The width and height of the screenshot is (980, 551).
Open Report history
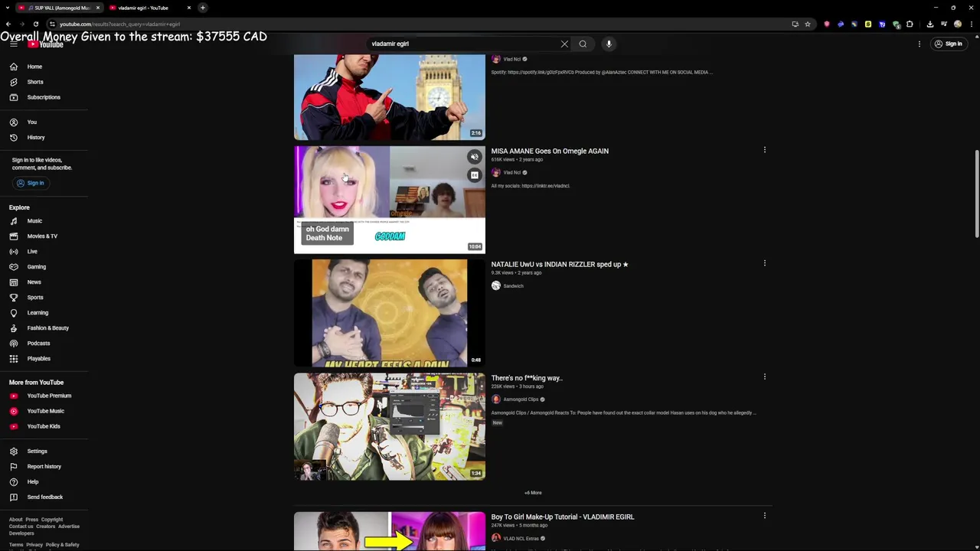(44, 467)
